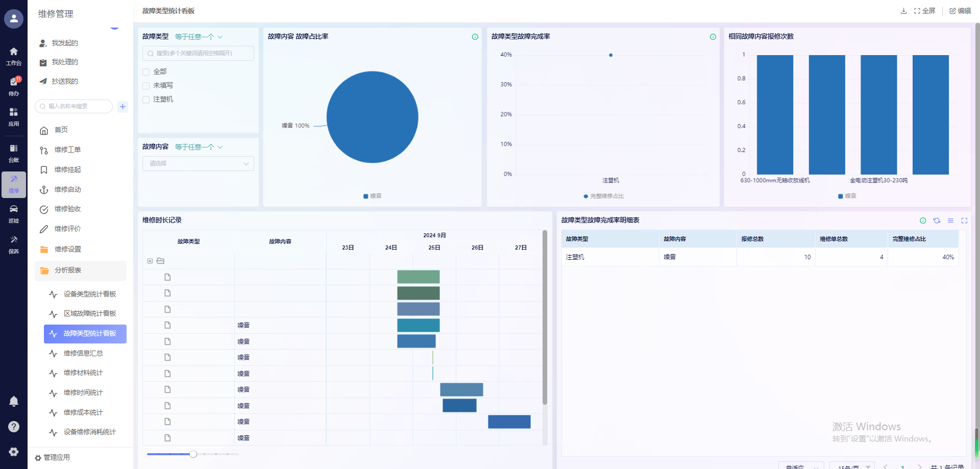The image size is (980, 469).
Task: Open 工作台 home icon in left rail
Action: click(x=14, y=56)
